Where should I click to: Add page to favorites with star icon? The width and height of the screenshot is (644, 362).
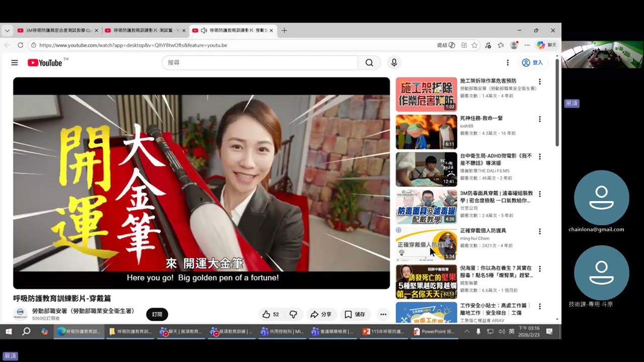[x=474, y=45]
